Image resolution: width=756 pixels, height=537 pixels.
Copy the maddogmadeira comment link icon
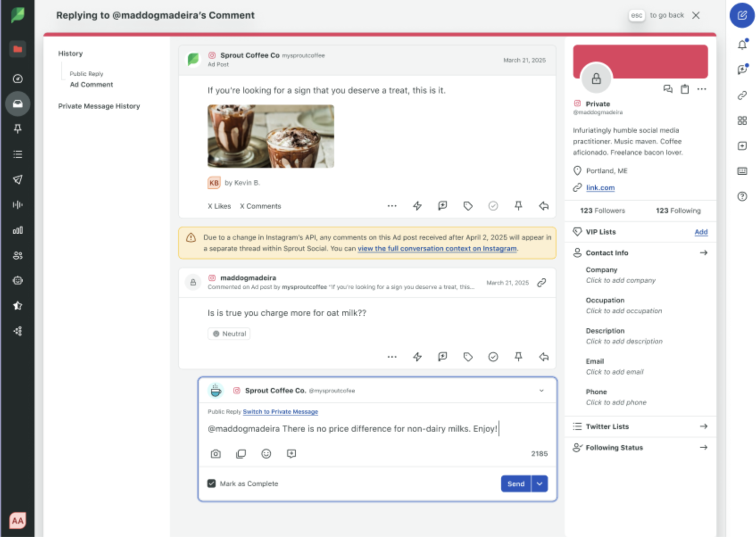541,283
